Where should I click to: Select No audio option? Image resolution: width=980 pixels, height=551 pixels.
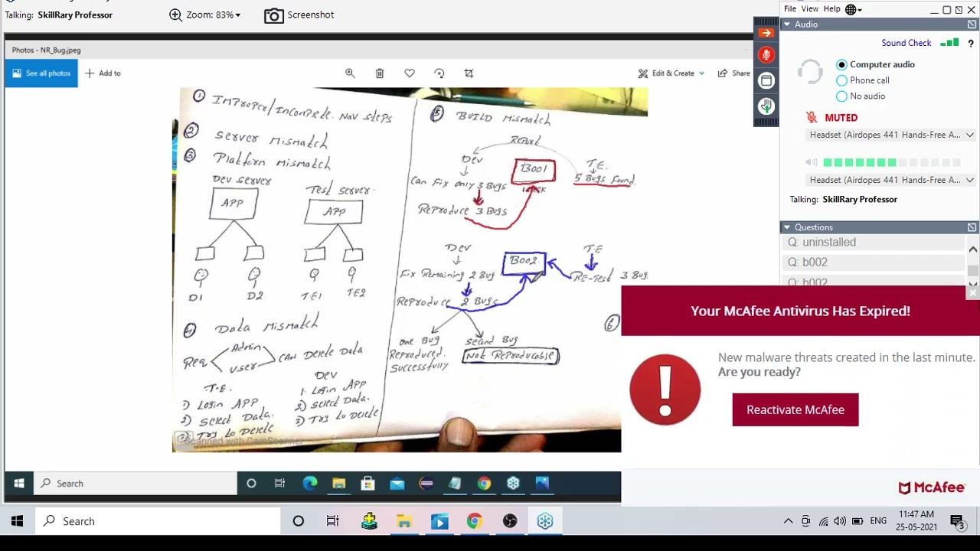tap(861, 96)
